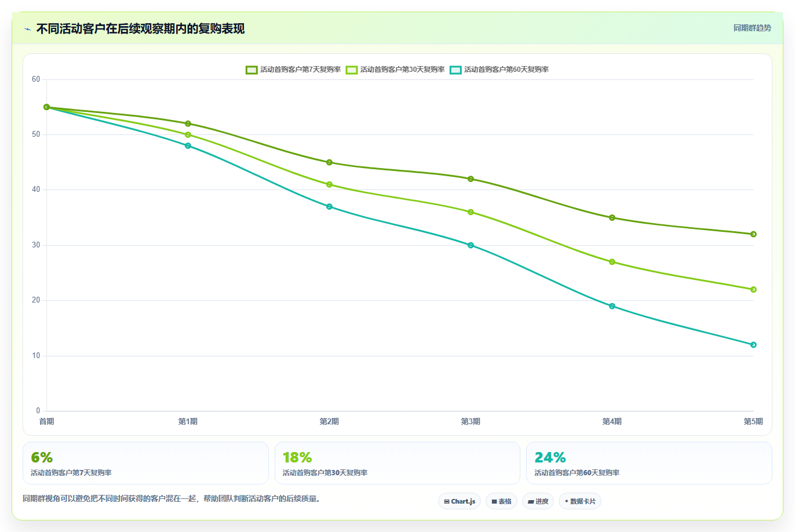Click the 6% stat card value
The image size is (795, 532).
[x=42, y=457]
